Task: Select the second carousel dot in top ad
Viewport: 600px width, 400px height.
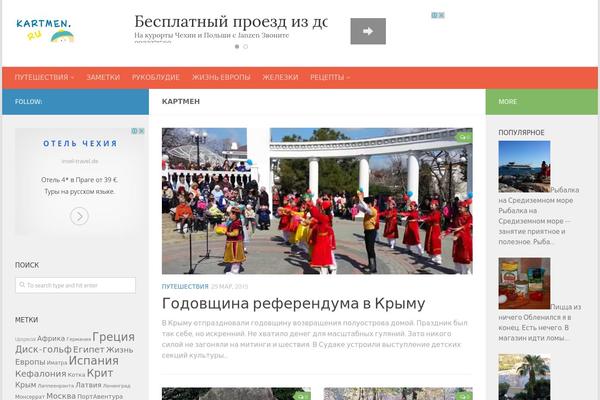Action: click(246, 47)
